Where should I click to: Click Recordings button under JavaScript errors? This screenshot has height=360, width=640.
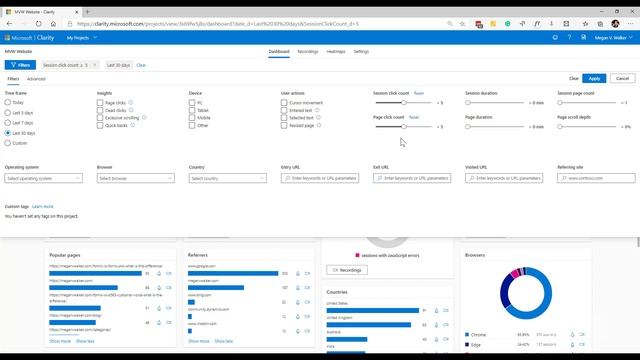tap(347, 270)
